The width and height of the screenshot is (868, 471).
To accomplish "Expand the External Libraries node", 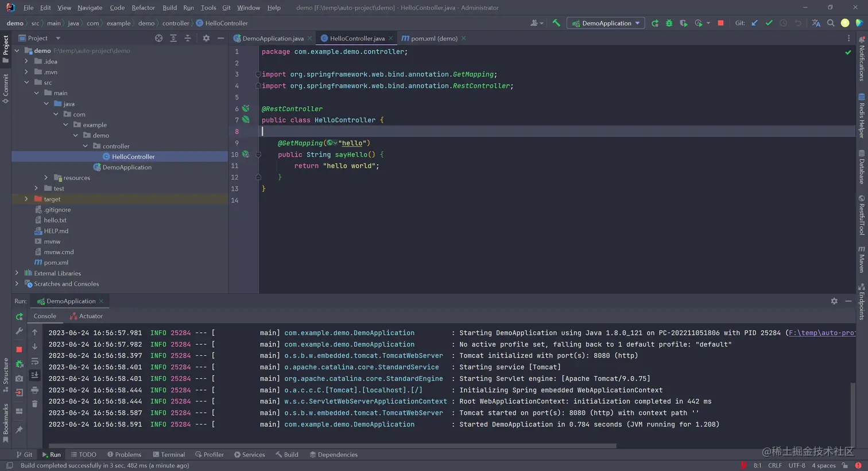I will pyautogui.click(x=17, y=273).
